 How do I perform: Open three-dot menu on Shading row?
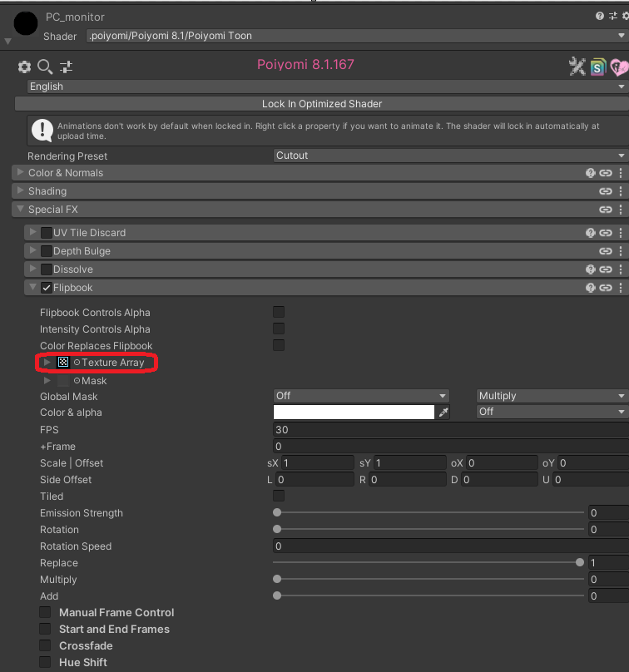(x=621, y=191)
